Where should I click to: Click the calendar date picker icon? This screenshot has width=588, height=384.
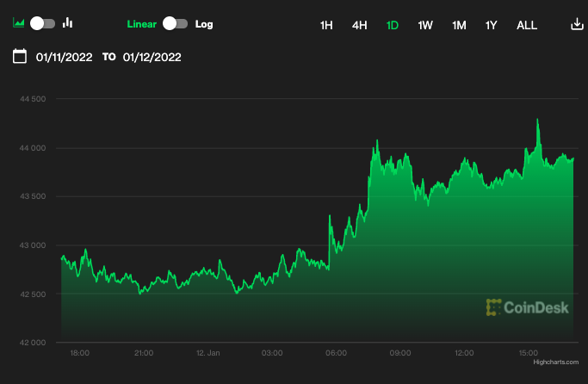pyautogui.click(x=19, y=57)
